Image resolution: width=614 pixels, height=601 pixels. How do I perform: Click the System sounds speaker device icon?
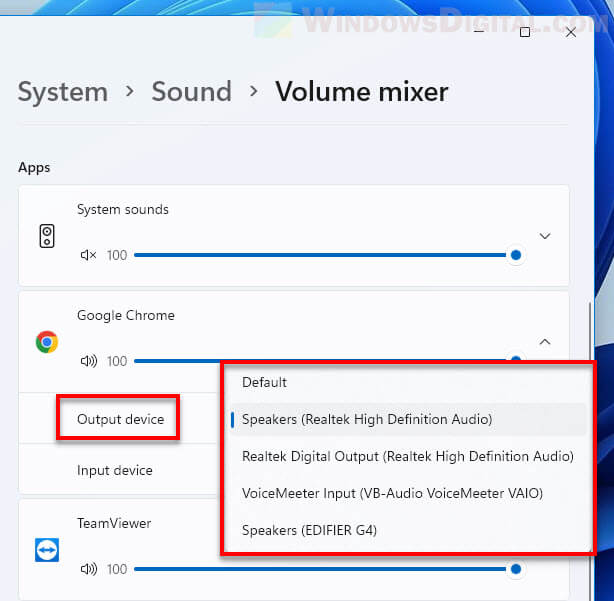47,236
